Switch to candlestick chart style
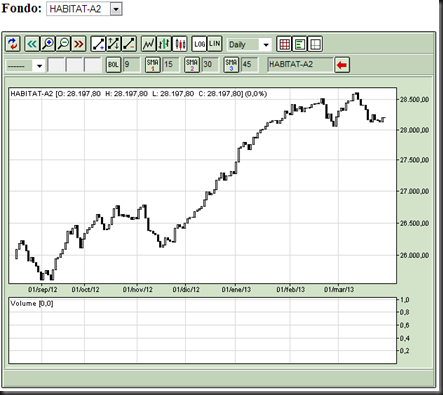The height and width of the screenshot is (395, 443). [179, 44]
